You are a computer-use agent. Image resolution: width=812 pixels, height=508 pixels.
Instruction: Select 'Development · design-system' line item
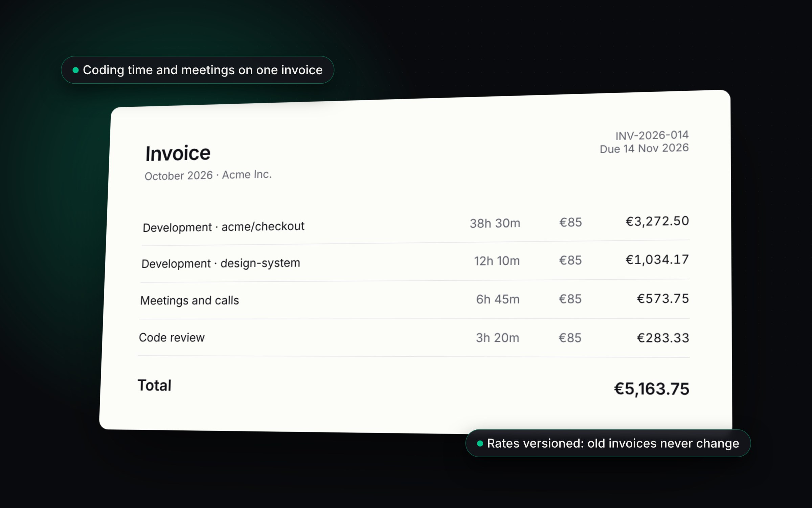click(x=221, y=263)
